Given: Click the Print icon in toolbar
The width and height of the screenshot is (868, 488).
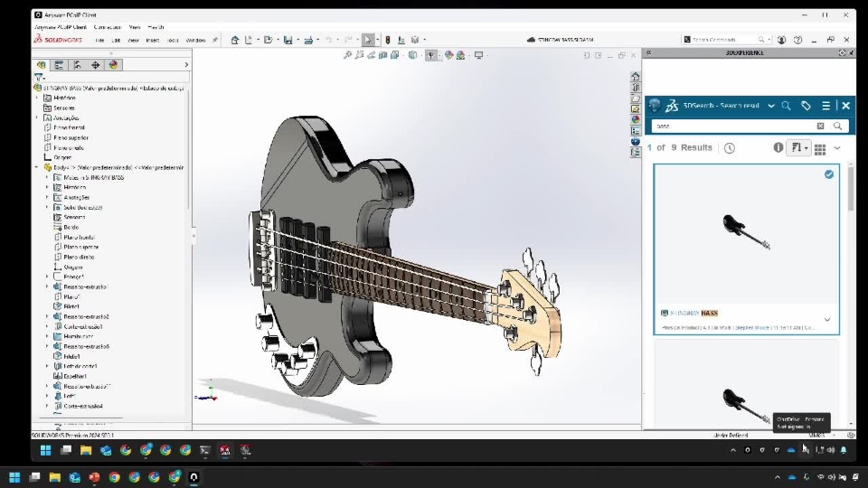Looking at the screenshot, I should [308, 40].
